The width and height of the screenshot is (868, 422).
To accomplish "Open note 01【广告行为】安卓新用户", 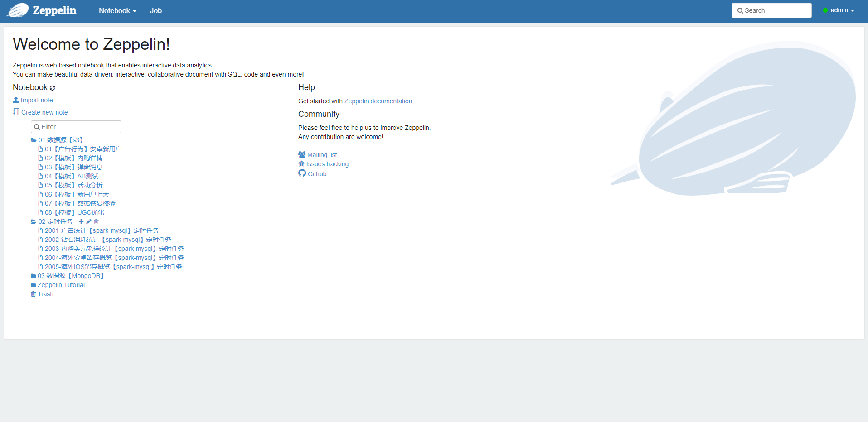I will tap(80, 149).
